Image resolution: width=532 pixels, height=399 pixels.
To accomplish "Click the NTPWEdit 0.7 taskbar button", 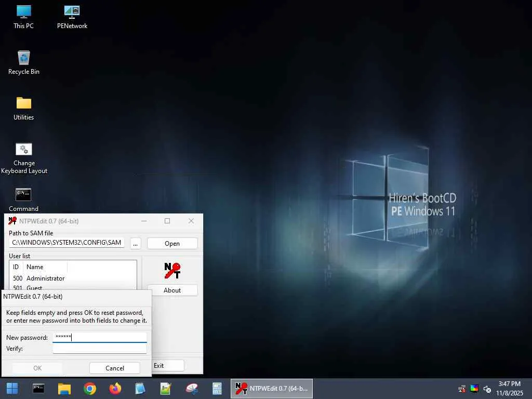I will pyautogui.click(x=271, y=389).
